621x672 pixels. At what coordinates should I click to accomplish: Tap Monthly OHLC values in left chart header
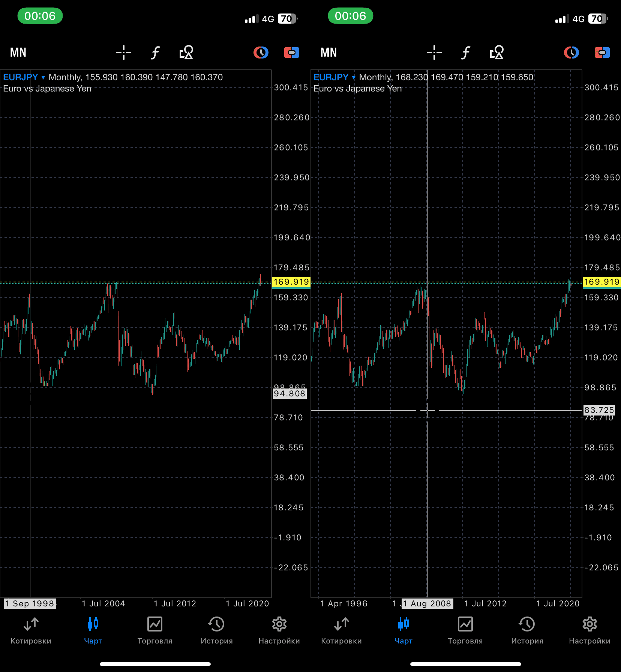136,77
